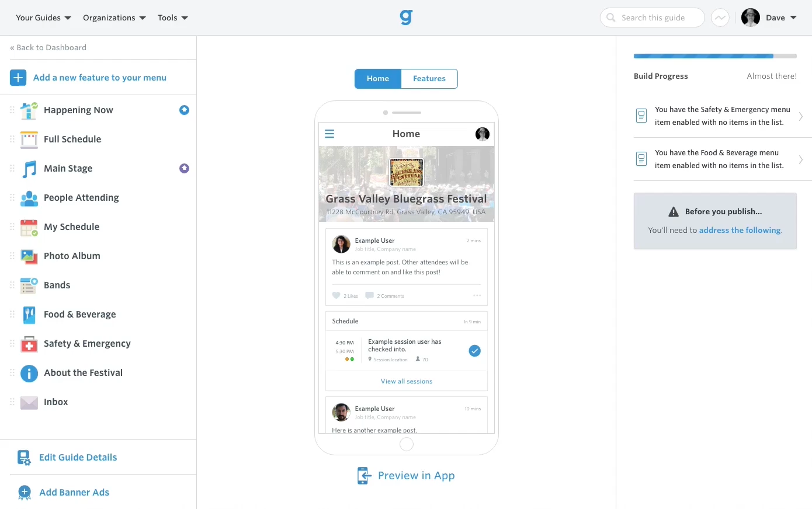Open the Organizations dropdown menu
Viewport: 812px width, 509px height.
point(114,18)
